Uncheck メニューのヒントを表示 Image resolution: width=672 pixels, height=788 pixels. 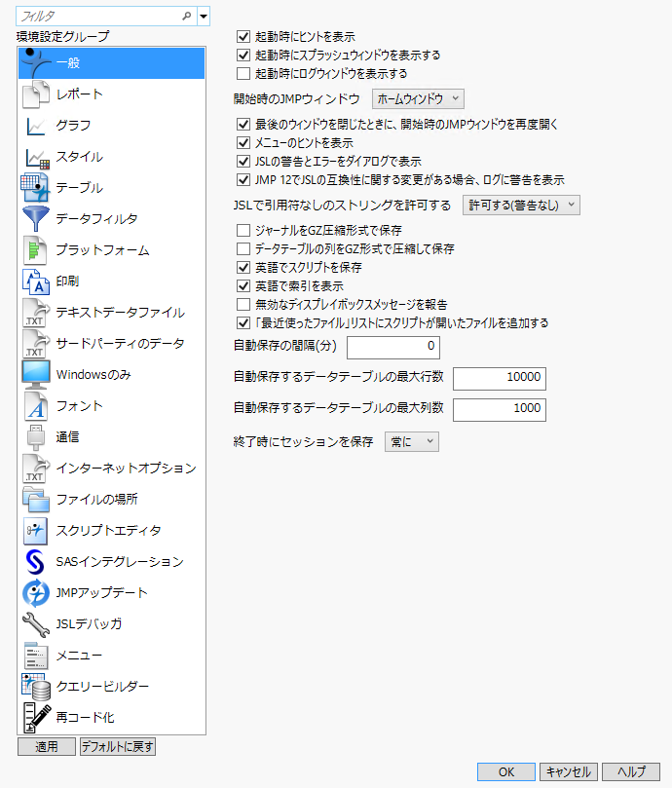coord(243,143)
